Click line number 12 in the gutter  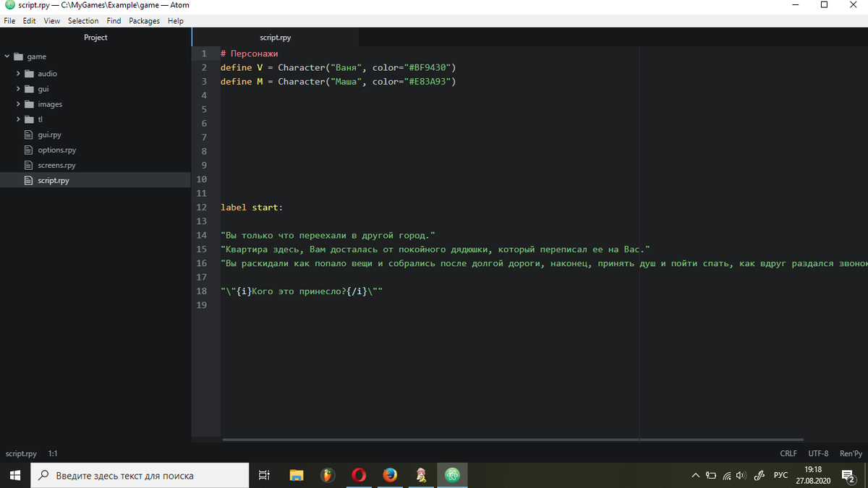tap(201, 207)
